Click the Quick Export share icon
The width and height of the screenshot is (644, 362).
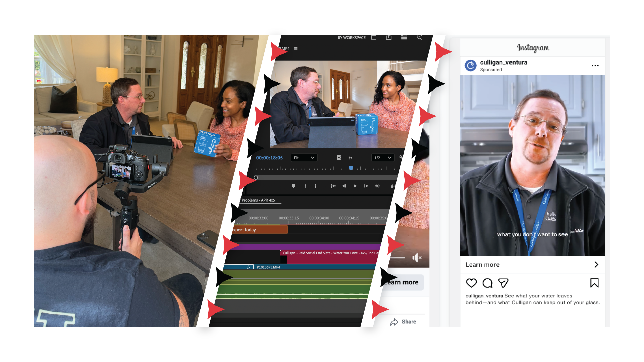pos(389,37)
